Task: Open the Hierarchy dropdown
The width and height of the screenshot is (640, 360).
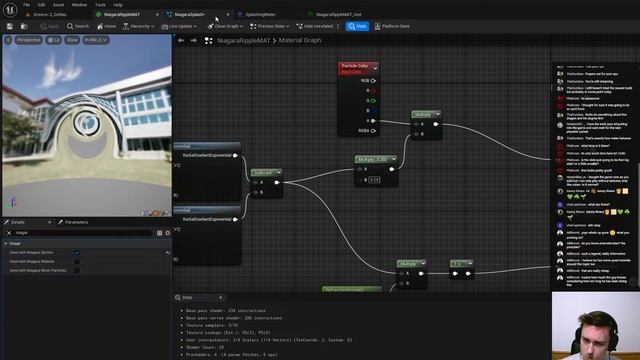Action: tap(138, 27)
